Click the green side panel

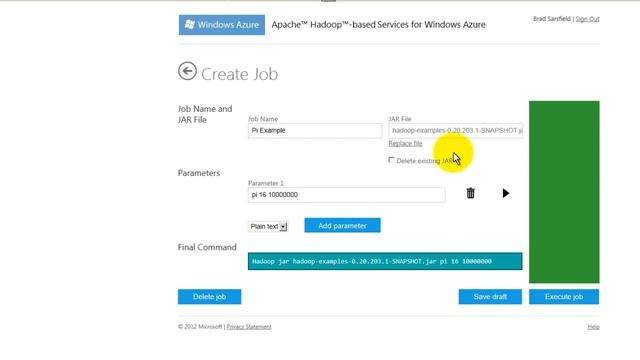564,192
